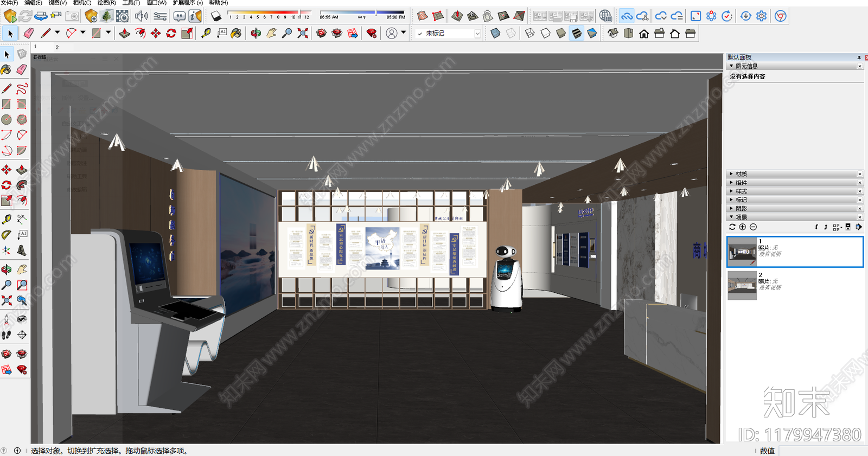This screenshot has height=456, width=868.
Task: Open the 相机(C) menu
Action: coord(82,3)
